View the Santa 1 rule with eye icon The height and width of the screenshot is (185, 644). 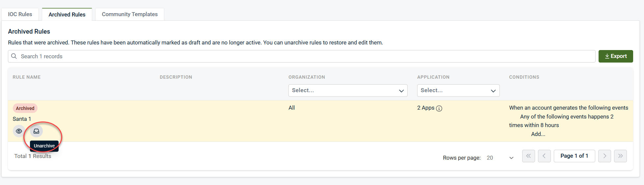pos(19,131)
